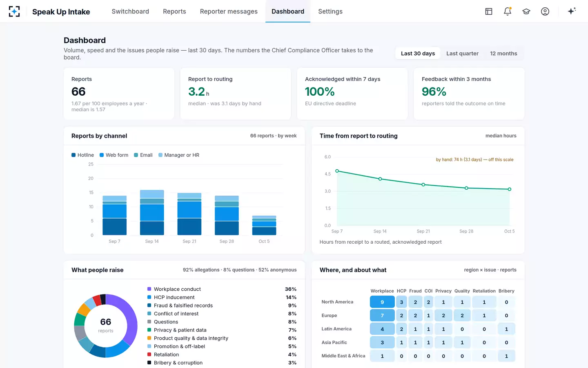Click the Web form legend swatch
This screenshot has width=588, height=368.
point(102,155)
